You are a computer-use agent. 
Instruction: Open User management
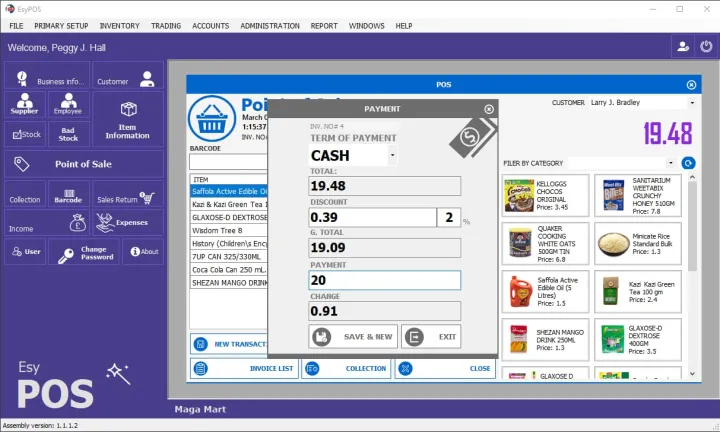tap(25, 252)
